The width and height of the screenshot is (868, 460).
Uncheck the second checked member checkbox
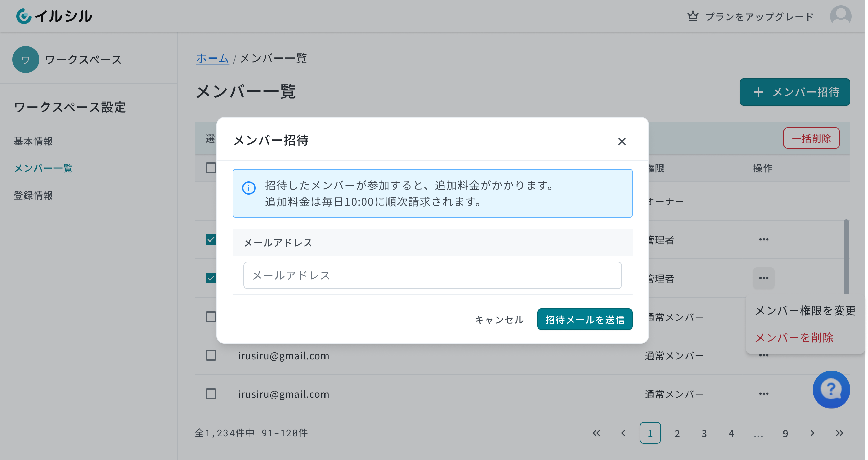(211, 278)
